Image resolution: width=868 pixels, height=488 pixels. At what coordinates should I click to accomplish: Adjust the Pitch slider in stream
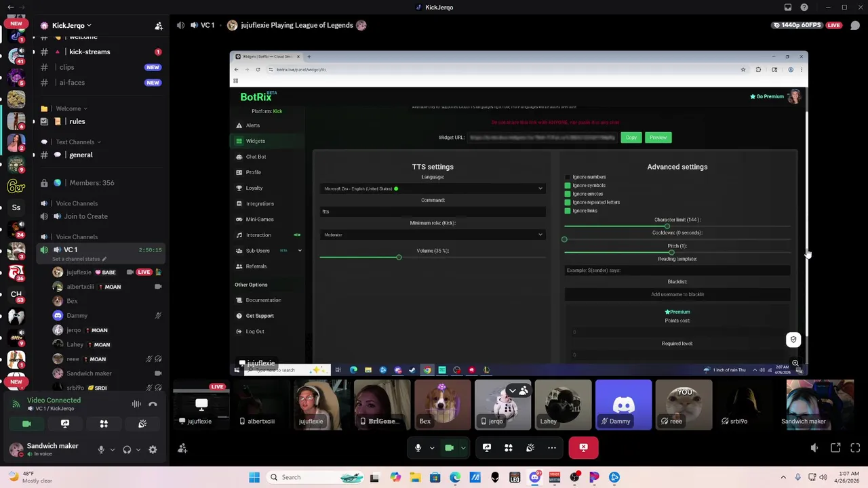click(671, 252)
